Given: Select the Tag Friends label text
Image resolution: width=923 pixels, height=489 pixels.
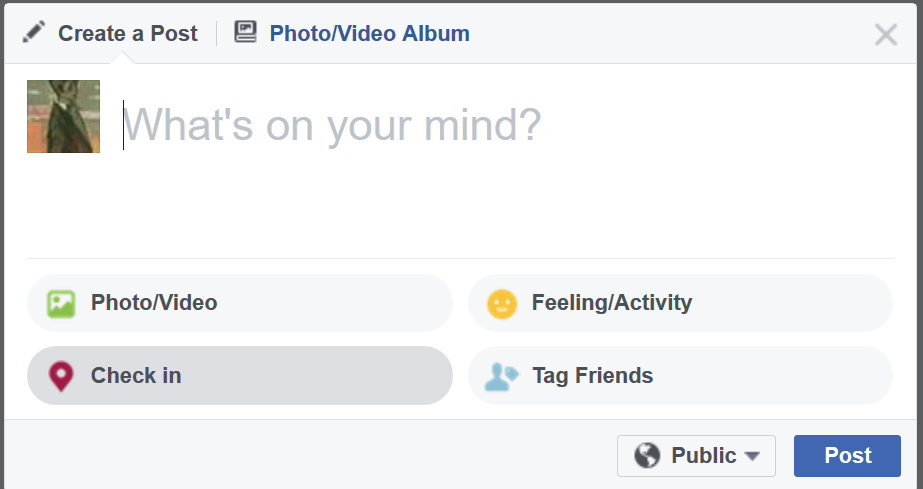Looking at the screenshot, I should (592, 376).
